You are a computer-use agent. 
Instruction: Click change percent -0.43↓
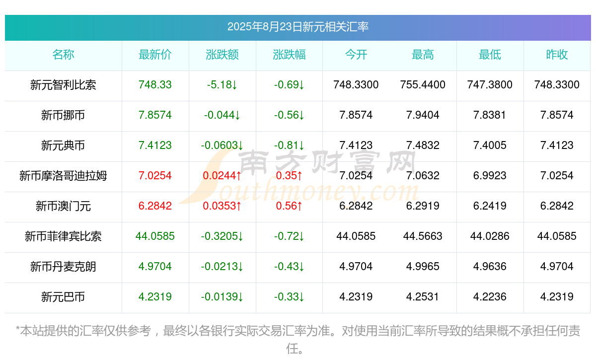point(289,267)
